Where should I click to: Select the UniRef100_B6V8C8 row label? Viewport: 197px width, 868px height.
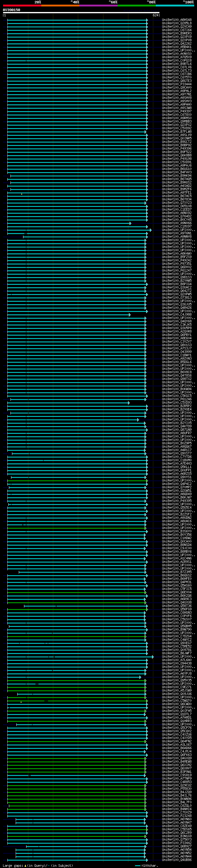(x=177, y=372)
